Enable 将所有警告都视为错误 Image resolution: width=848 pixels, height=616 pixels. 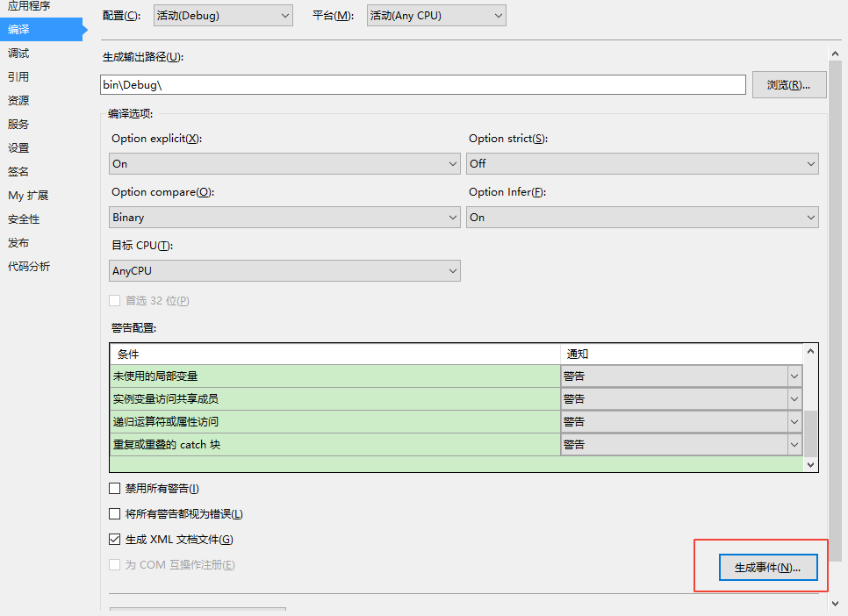point(114,513)
